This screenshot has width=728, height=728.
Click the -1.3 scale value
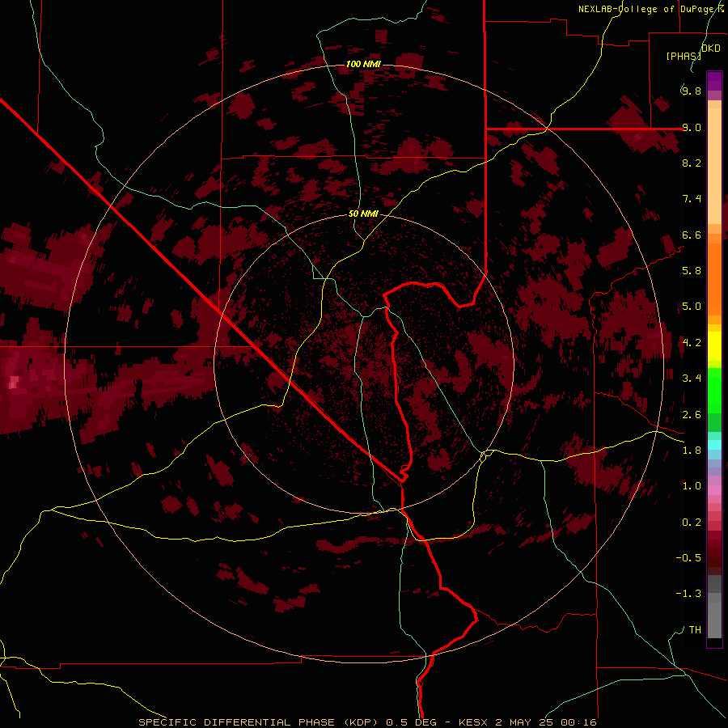[x=688, y=594]
